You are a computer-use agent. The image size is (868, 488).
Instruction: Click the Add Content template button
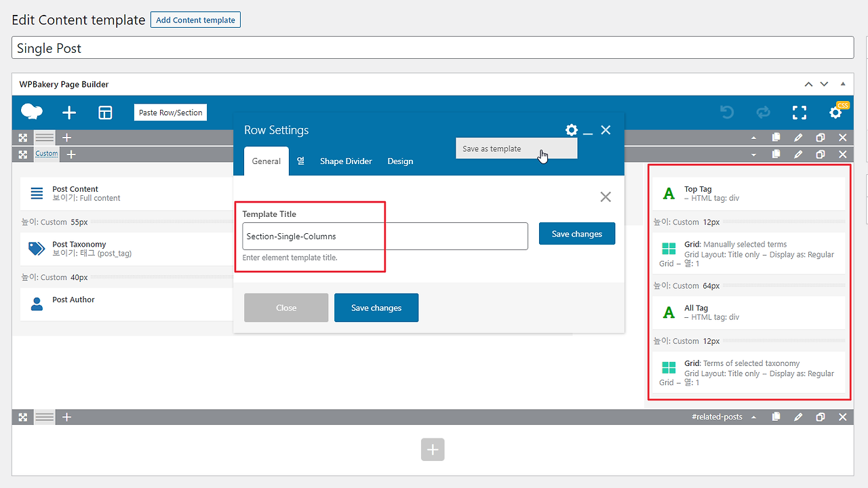(195, 20)
